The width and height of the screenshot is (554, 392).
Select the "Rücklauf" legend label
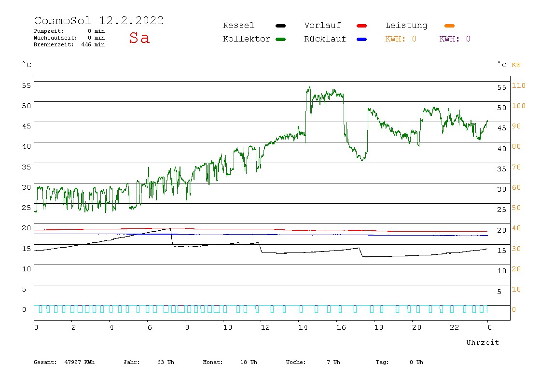tap(325, 39)
